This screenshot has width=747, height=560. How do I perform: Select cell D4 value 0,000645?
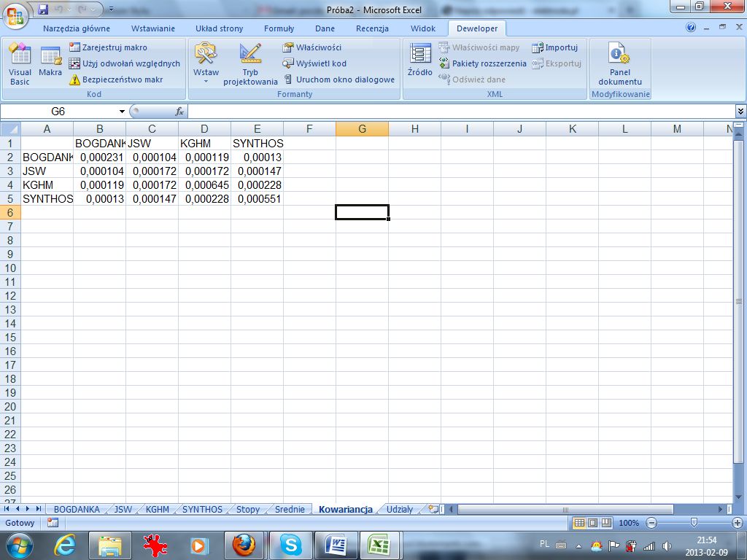[204, 184]
